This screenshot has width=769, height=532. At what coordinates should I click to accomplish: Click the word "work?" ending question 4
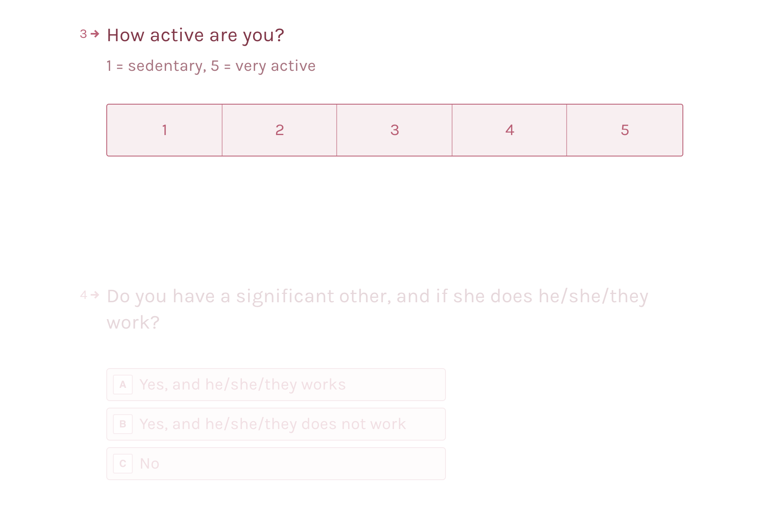[133, 323]
